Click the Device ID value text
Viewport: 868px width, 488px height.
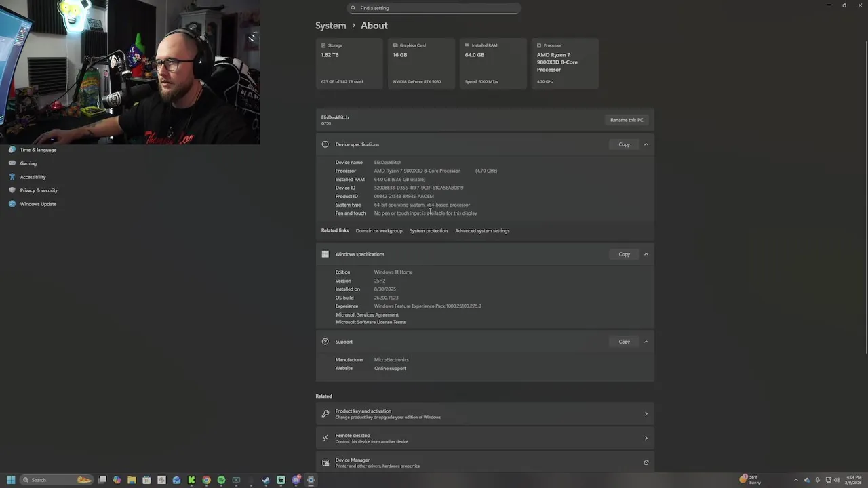(x=418, y=188)
